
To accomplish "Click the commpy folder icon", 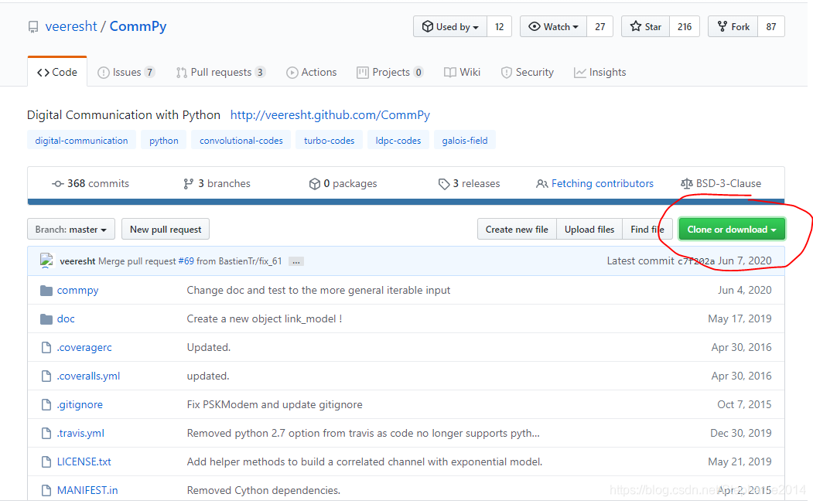I will point(46,290).
